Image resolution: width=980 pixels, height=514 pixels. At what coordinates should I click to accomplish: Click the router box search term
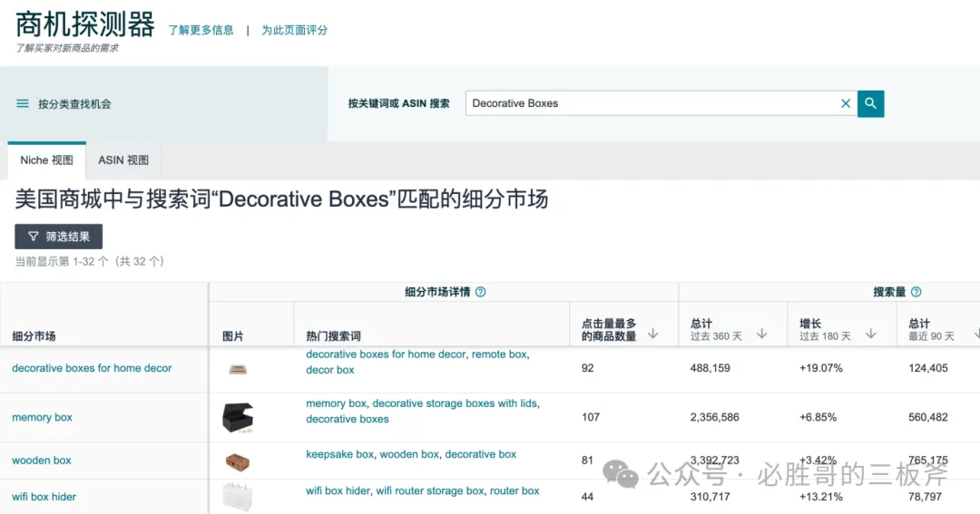(514, 491)
